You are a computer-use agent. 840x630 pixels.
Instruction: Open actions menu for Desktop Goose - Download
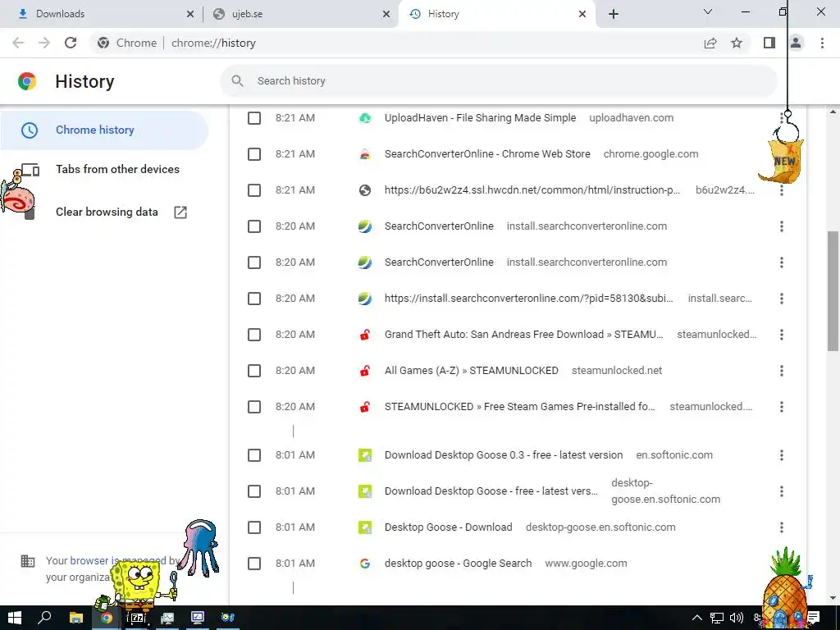(x=782, y=527)
